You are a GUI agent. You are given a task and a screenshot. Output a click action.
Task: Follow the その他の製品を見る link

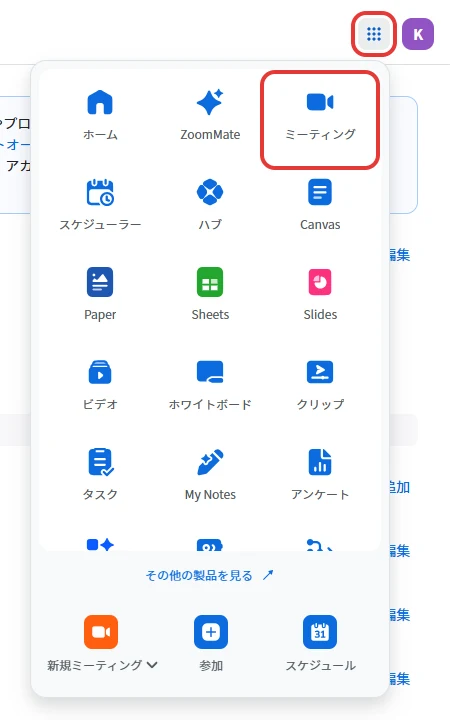pos(210,575)
